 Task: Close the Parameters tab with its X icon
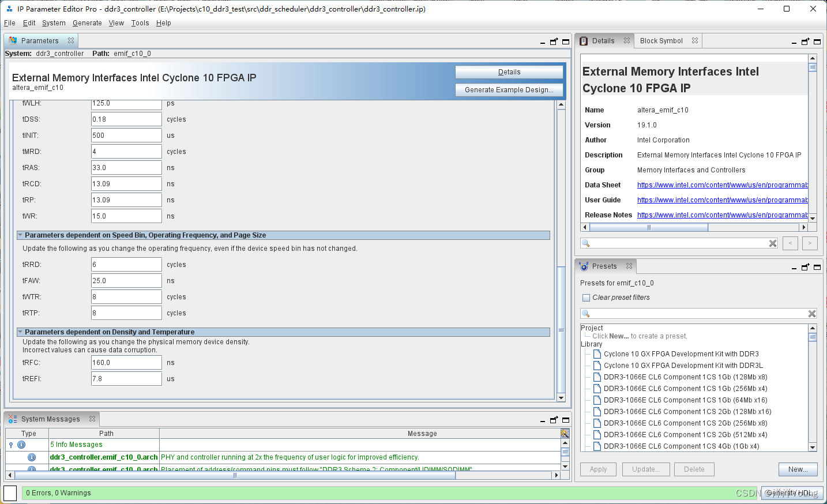pyautogui.click(x=71, y=40)
